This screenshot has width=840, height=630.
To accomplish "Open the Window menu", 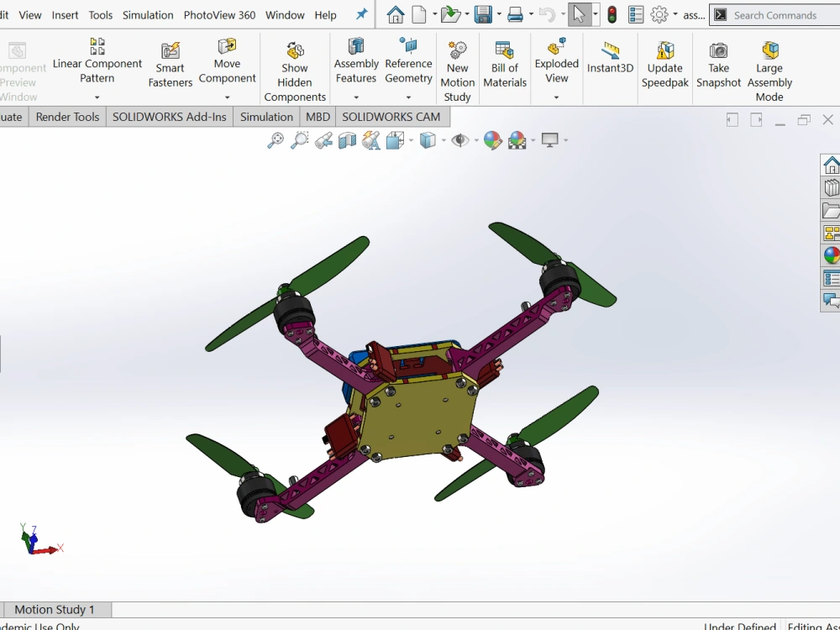I will coord(285,15).
